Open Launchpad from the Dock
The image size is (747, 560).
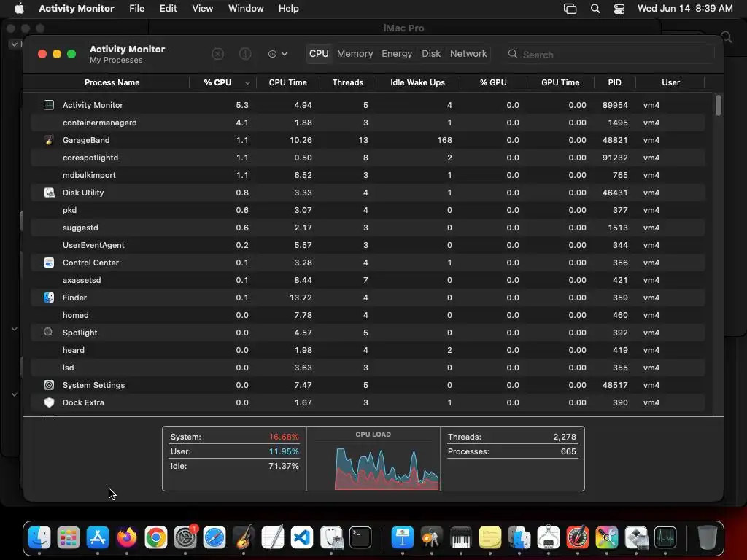click(x=69, y=537)
